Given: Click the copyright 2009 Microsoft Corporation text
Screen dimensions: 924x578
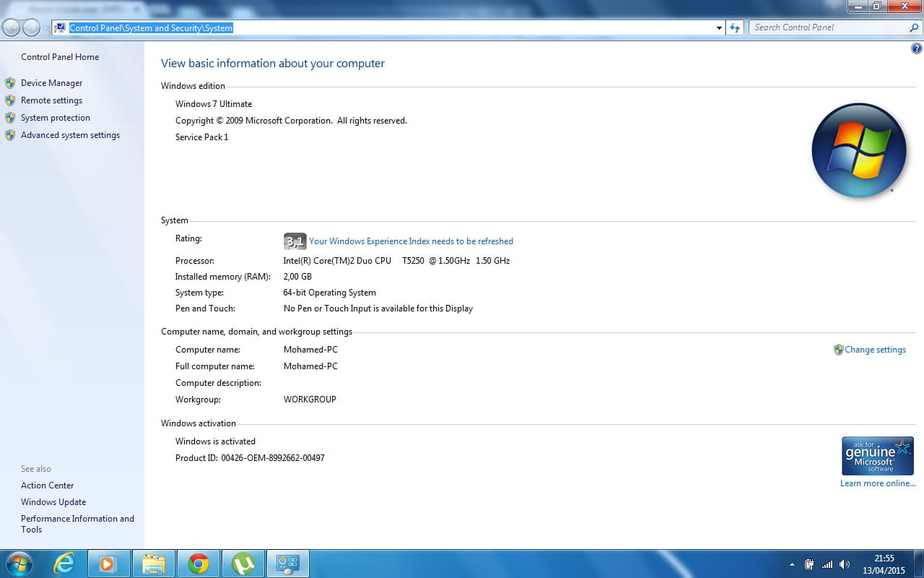Looking at the screenshot, I should [x=291, y=121].
